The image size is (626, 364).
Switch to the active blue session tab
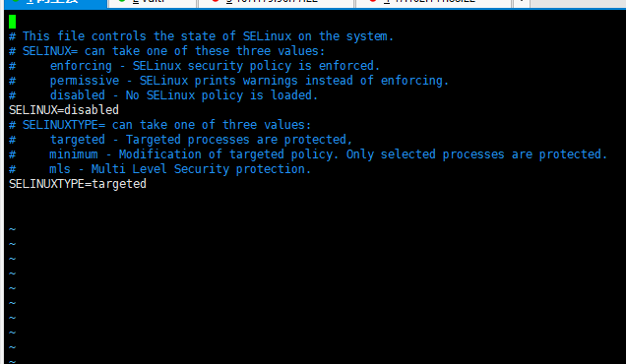click(53, 3)
